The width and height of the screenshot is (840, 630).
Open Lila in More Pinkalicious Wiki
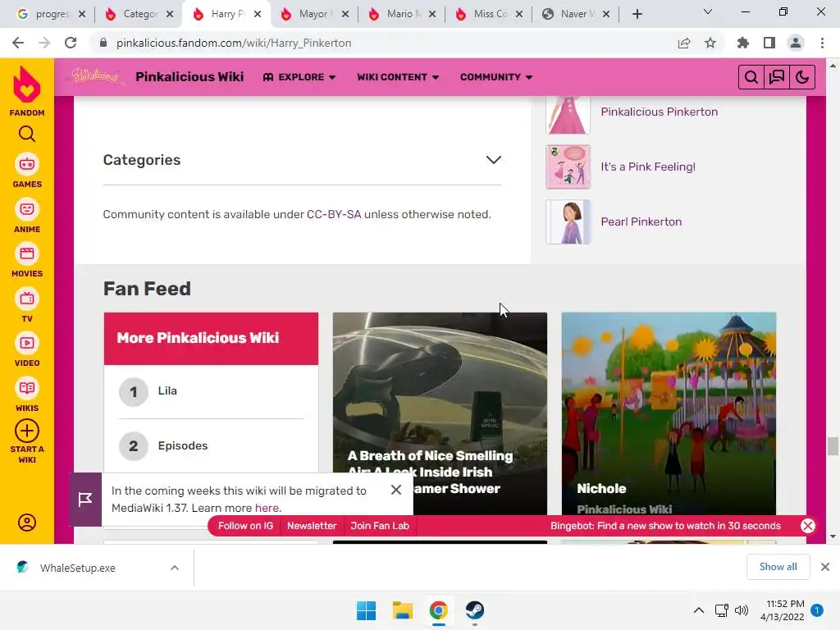(167, 390)
